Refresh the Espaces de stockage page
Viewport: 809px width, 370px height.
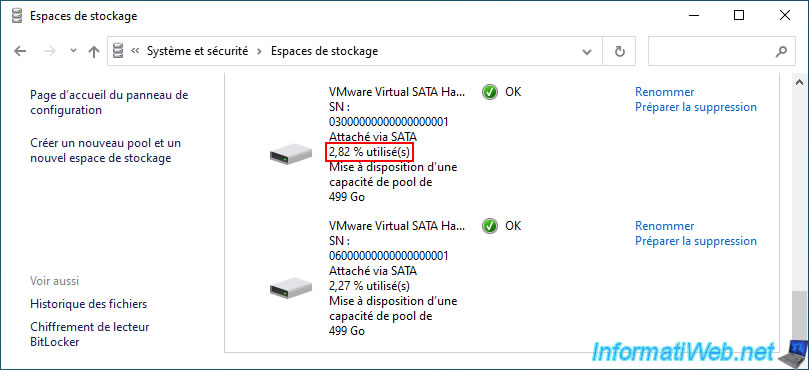point(620,51)
